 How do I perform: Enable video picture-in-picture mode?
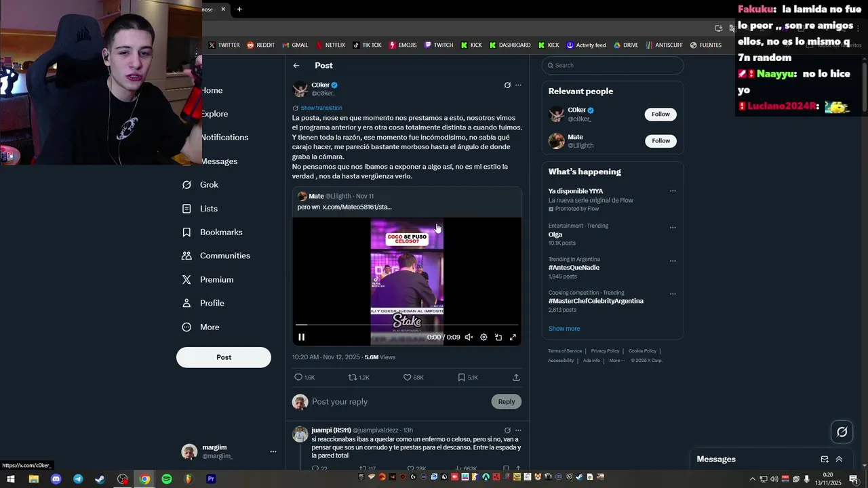click(498, 337)
